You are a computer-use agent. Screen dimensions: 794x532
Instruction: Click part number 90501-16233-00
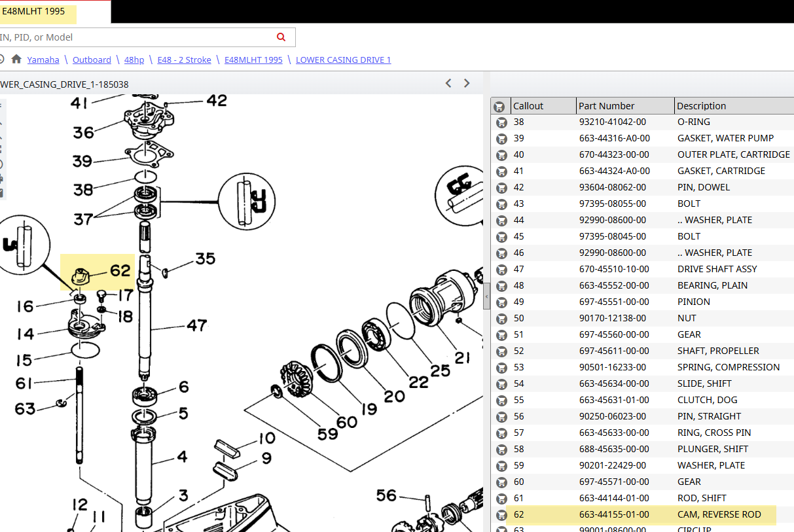[x=613, y=368]
